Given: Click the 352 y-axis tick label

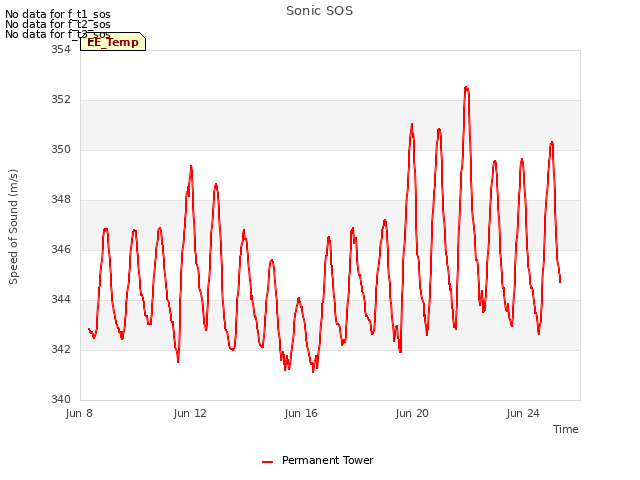Looking at the screenshot, I should (61, 100).
